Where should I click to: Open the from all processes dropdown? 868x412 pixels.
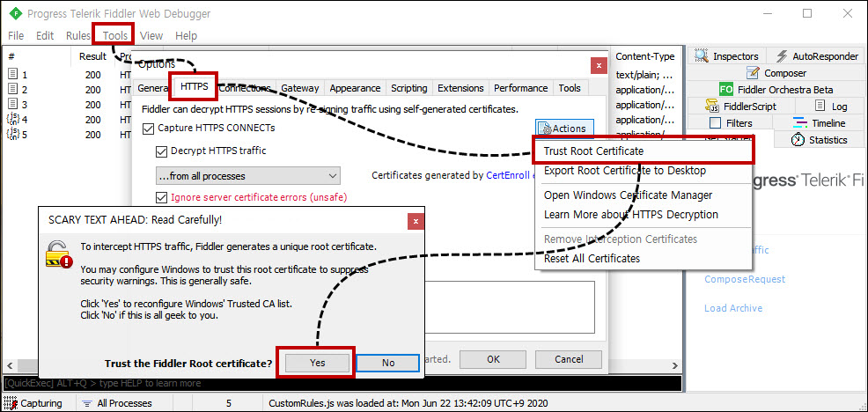248,176
